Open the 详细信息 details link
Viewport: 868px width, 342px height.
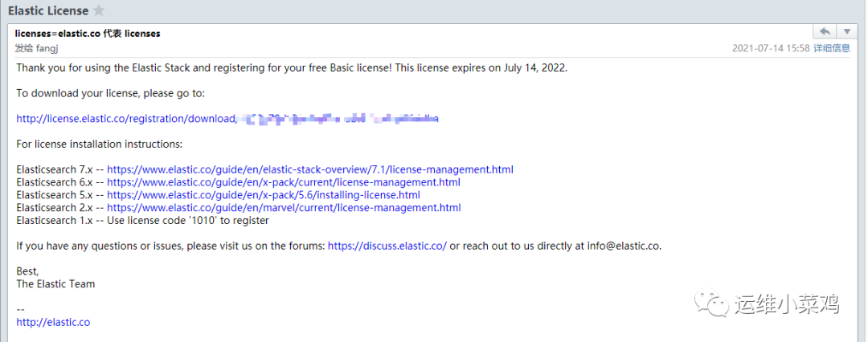click(831, 48)
